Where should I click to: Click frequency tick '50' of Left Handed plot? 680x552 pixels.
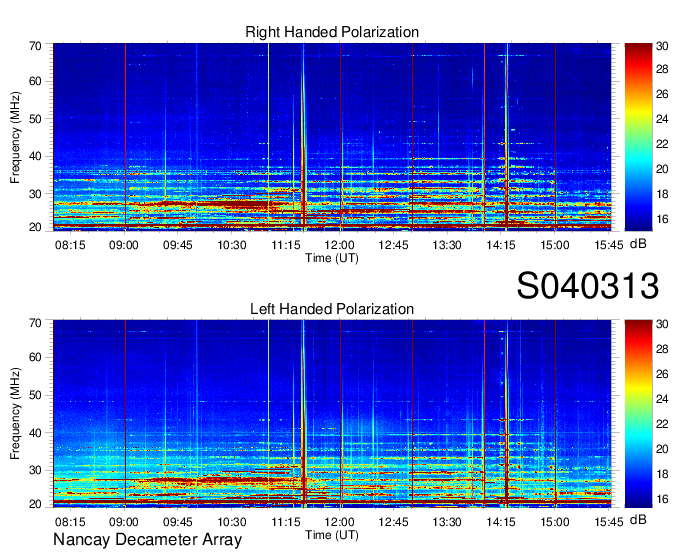35,395
